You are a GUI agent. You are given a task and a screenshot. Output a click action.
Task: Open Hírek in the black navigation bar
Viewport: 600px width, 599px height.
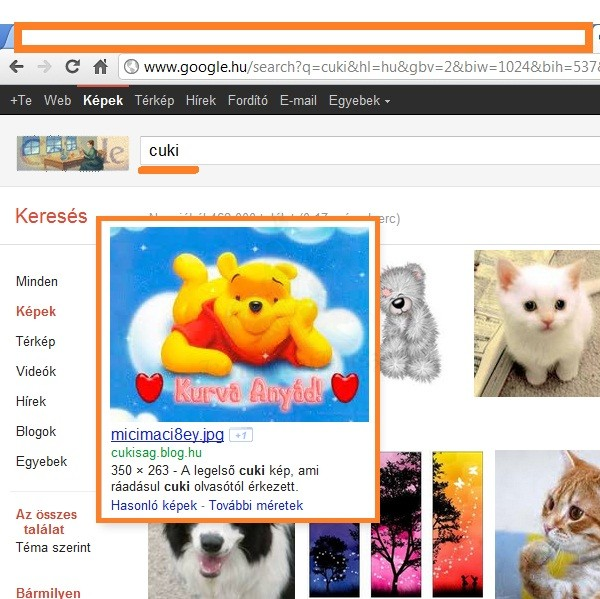pyautogui.click(x=201, y=100)
